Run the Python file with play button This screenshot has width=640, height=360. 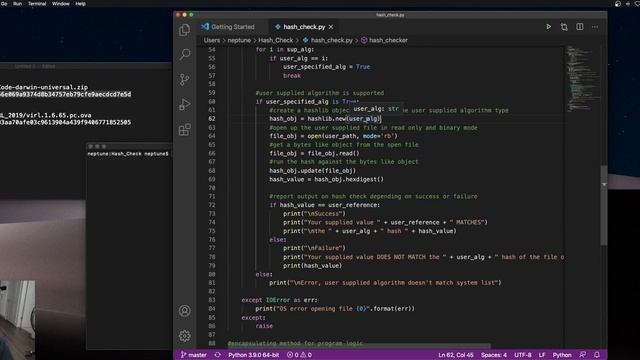coord(549,27)
